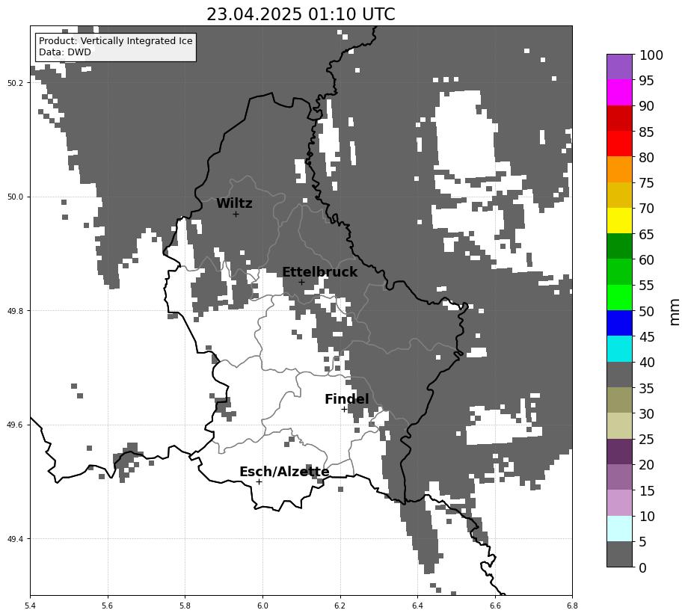This screenshot has height=616, width=688.
Task: Click the cross marker under Ettelbruck
Action: click(x=301, y=282)
